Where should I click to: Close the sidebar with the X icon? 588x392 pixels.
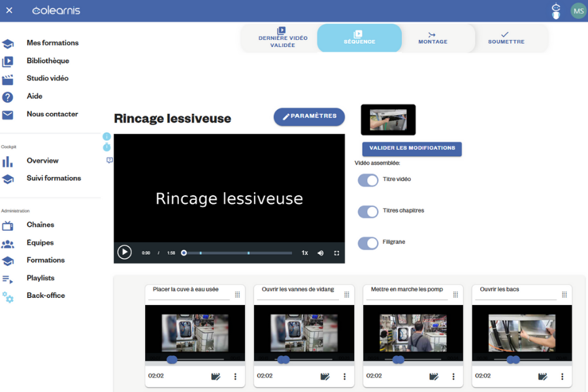click(9, 10)
